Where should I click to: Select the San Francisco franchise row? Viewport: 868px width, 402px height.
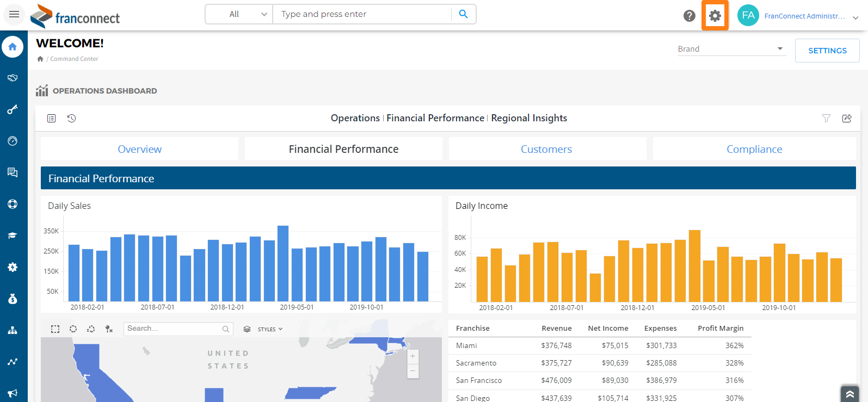tap(600, 380)
